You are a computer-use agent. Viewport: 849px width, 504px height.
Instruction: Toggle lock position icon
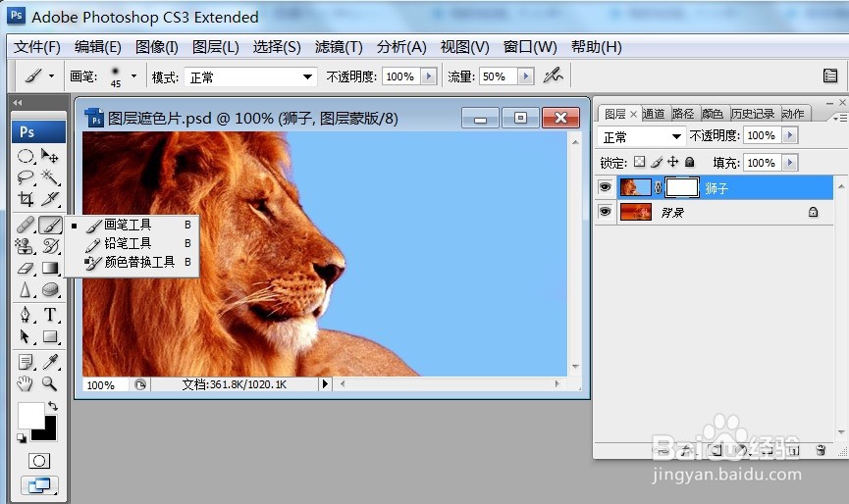coord(672,162)
